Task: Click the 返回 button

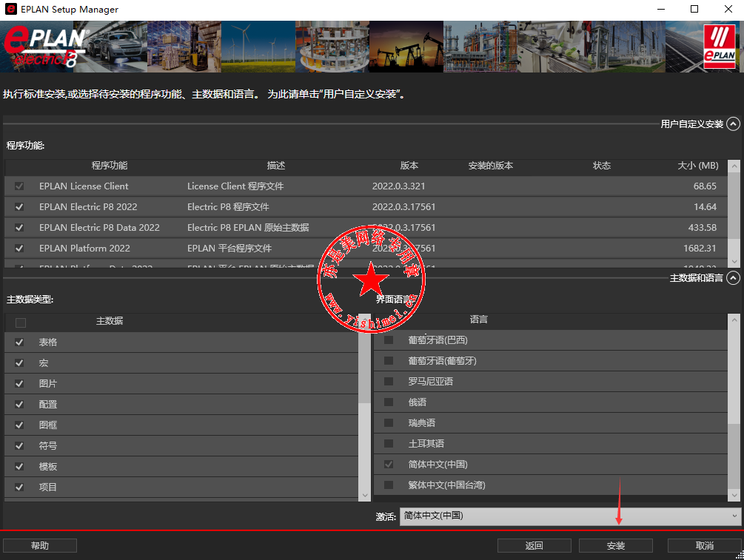Action: click(x=534, y=546)
